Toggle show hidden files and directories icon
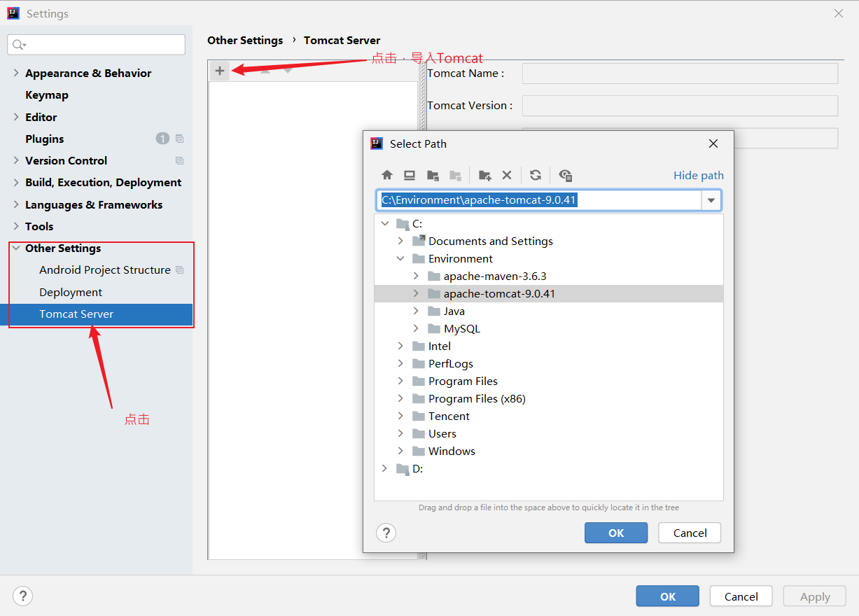The height and width of the screenshot is (616, 859). pyautogui.click(x=566, y=175)
